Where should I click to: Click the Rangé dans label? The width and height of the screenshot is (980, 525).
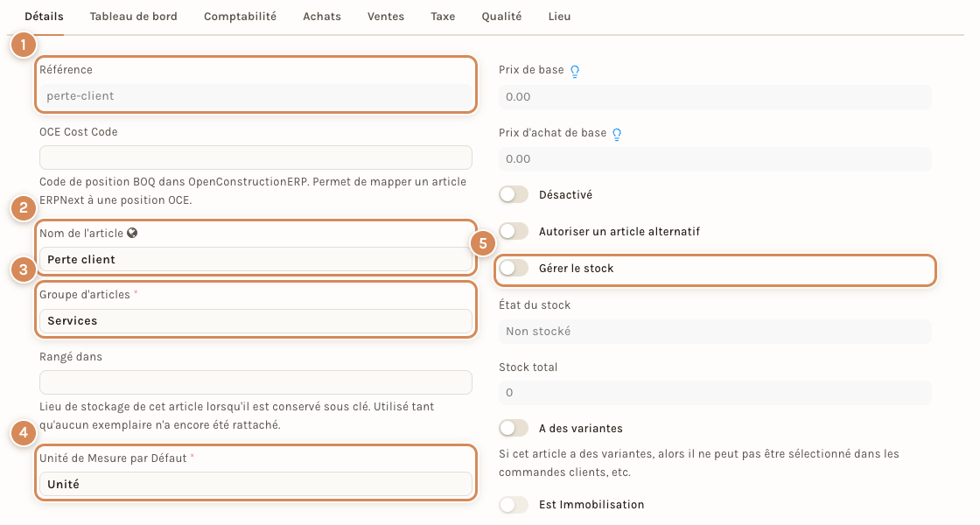click(x=71, y=357)
